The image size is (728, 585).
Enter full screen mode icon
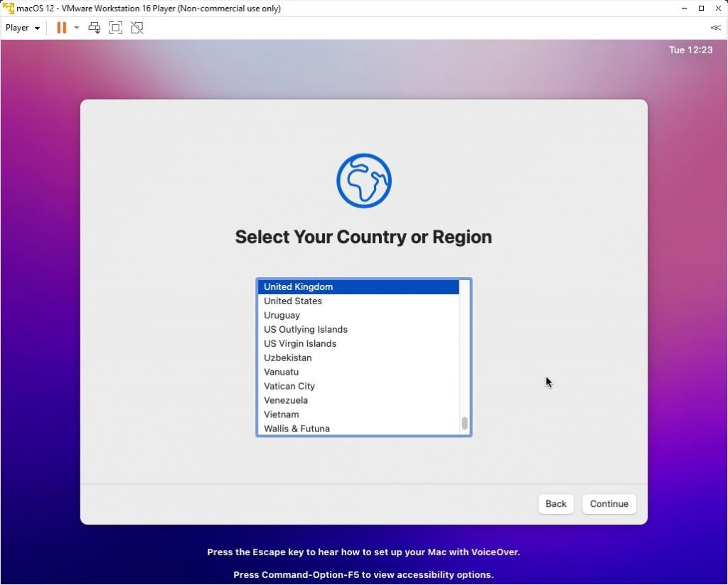click(x=116, y=28)
